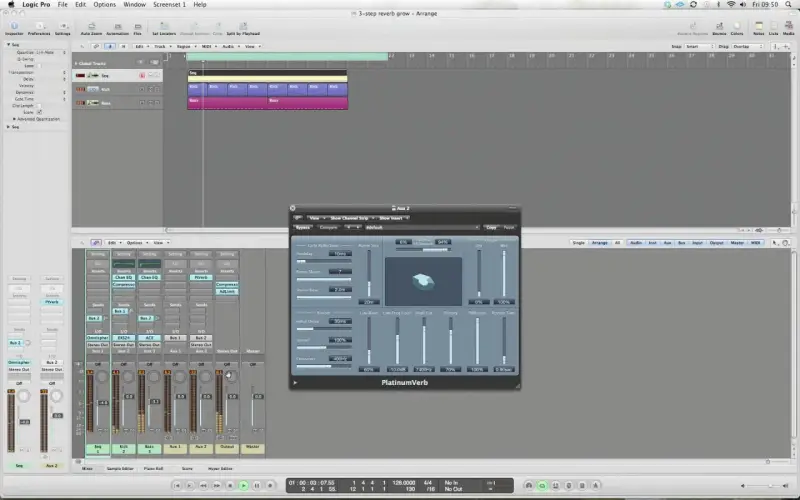
Task: Switch to the Piano Roll tab
Action: 154,468
